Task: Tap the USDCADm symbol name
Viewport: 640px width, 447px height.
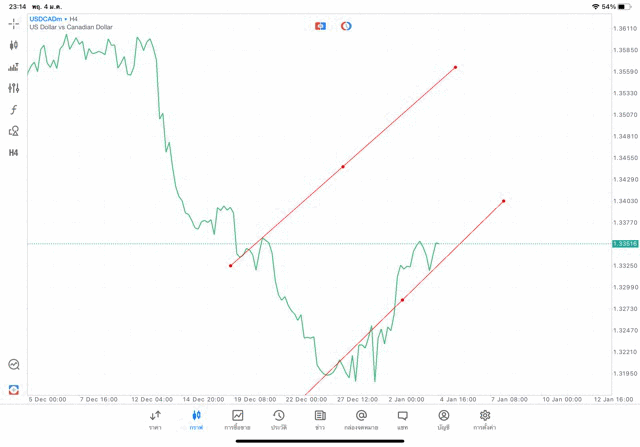Action: [46, 18]
